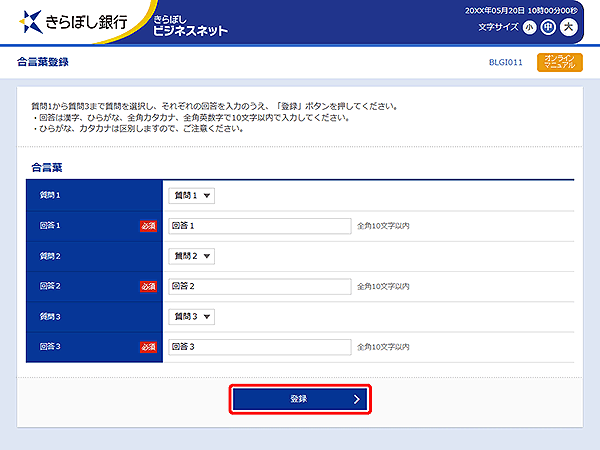Click the 質問1 row header label
The height and width of the screenshot is (450, 600).
50,196
